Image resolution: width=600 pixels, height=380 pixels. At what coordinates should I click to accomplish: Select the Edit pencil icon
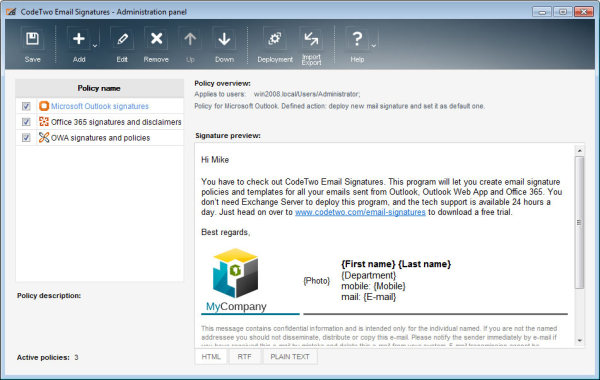[x=122, y=39]
